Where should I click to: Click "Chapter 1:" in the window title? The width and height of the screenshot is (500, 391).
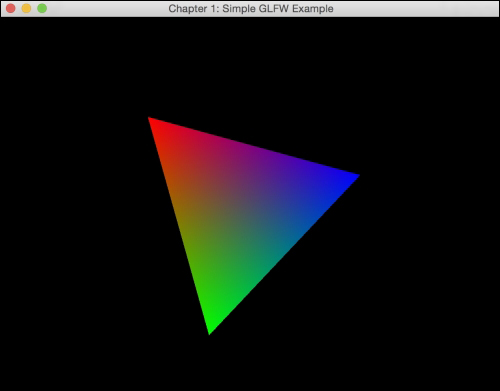pyautogui.click(x=194, y=9)
